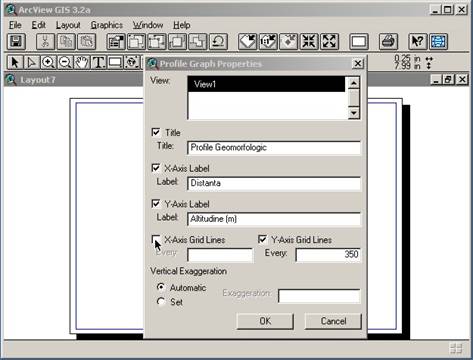Click the OK button

tap(265, 321)
